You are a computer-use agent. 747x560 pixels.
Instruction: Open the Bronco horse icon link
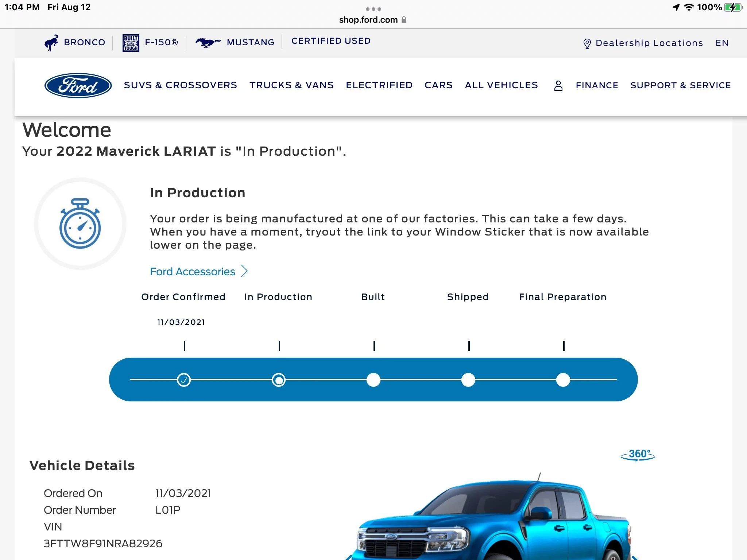coord(51,43)
